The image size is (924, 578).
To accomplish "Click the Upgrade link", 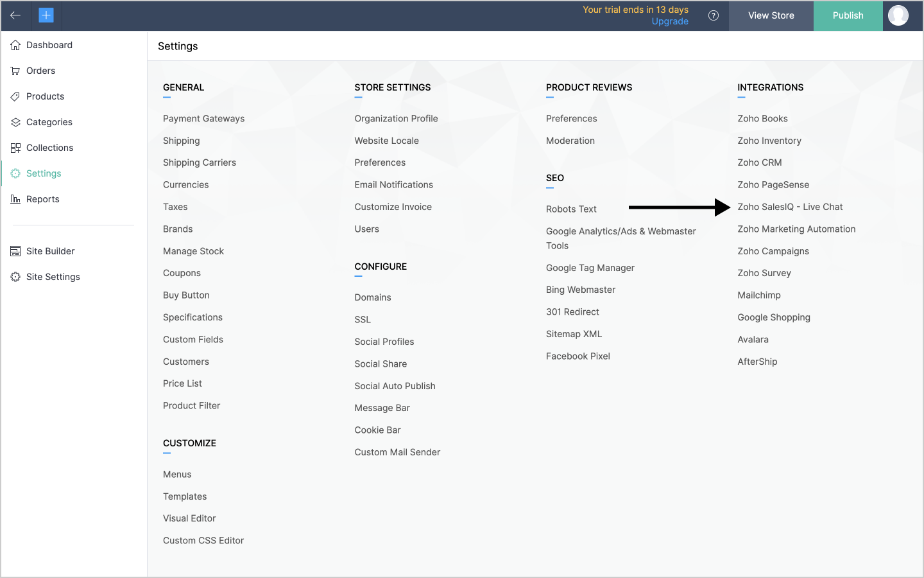I will pos(670,21).
